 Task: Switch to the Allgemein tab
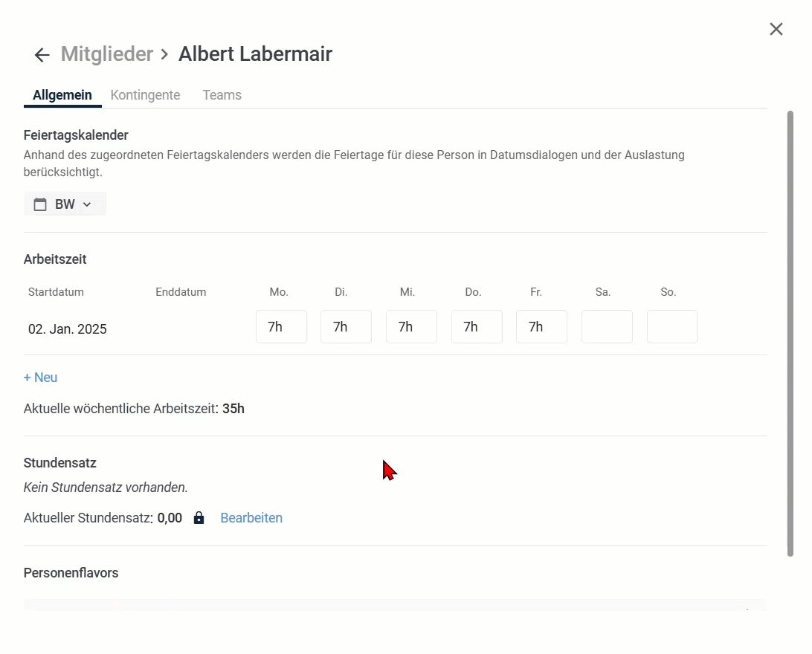click(x=62, y=95)
